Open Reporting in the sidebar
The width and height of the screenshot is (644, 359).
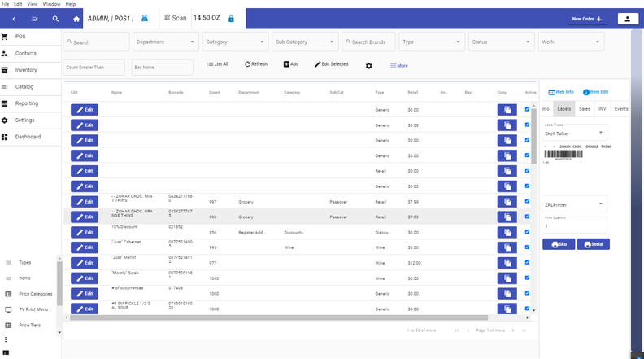tap(31, 103)
